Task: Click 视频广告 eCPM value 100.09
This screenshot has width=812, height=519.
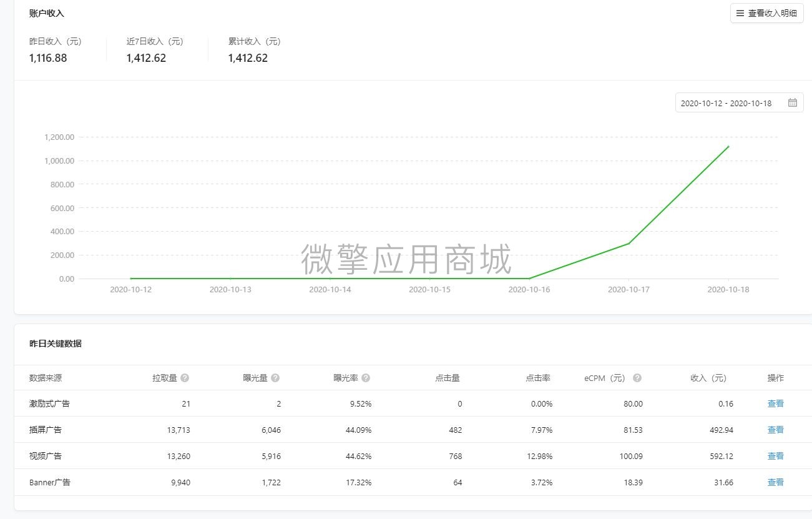Action: pyautogui.click(x=631, y=456)
